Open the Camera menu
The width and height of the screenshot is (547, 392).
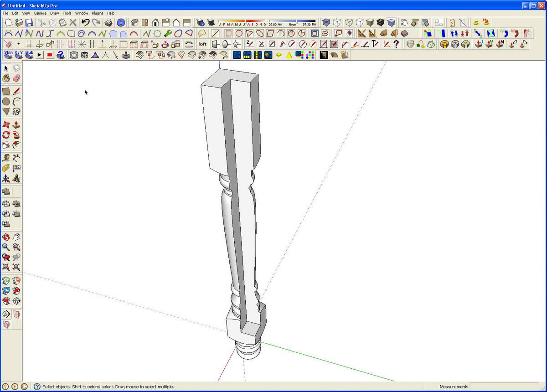(40, 13)
